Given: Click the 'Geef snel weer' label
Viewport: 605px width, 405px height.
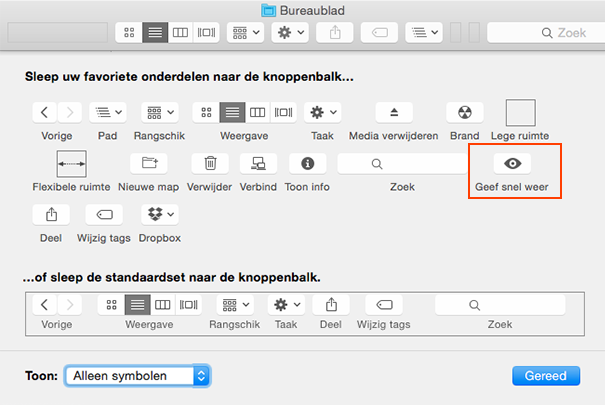Looking at the screenshot, I should point(512,187).
